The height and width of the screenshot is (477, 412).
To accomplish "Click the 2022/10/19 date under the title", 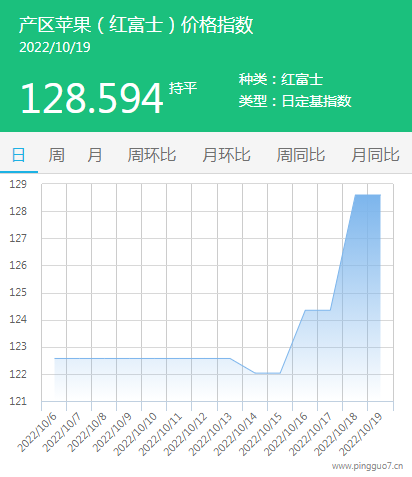I will point(55,47).
